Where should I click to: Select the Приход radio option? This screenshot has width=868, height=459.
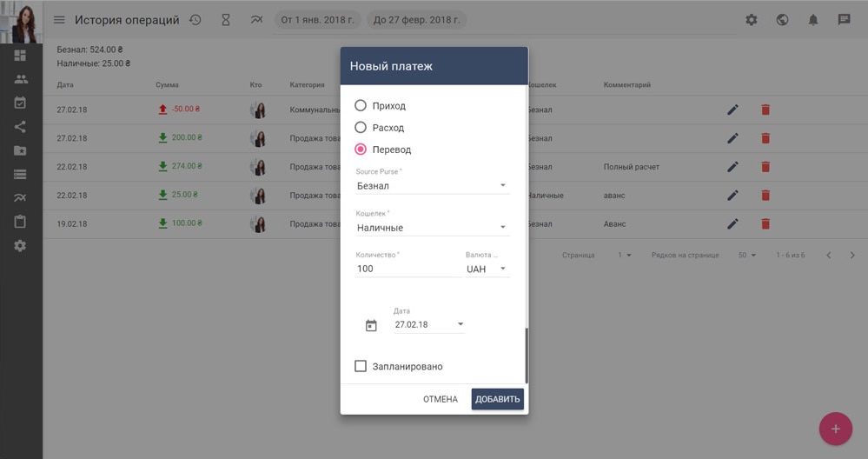point(361,105)
